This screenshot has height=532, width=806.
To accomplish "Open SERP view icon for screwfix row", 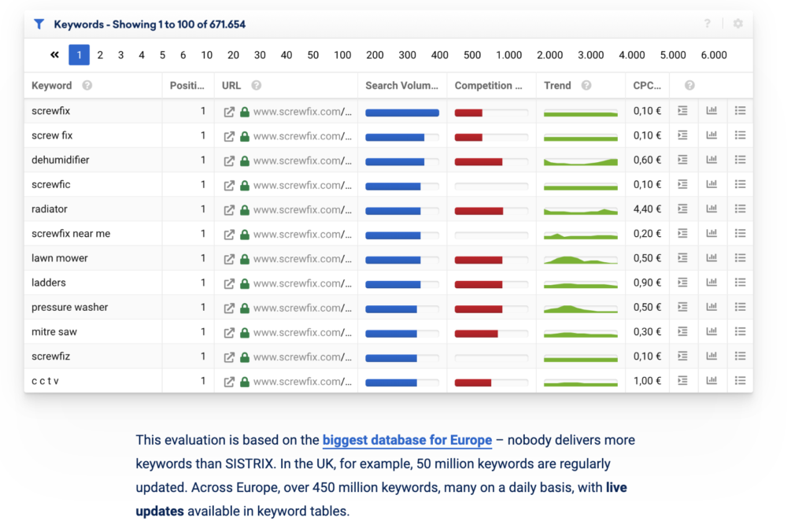I will [682, 110].
